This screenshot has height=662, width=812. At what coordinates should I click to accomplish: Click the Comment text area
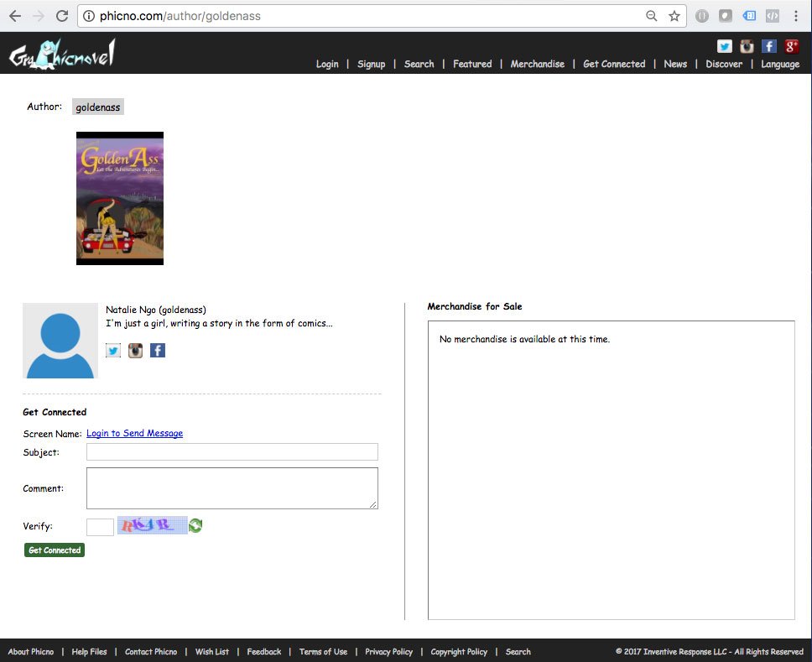coord(232,488)
